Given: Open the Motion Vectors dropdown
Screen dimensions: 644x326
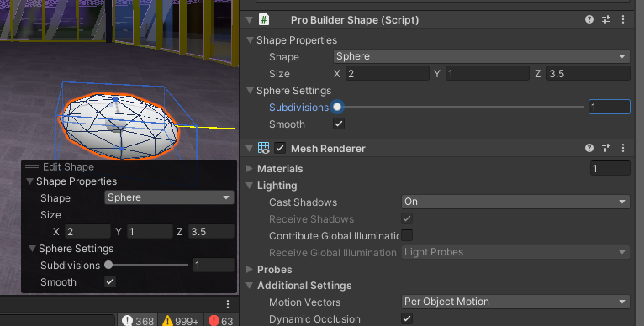Looking at the screenshot, I should [515, 302].
